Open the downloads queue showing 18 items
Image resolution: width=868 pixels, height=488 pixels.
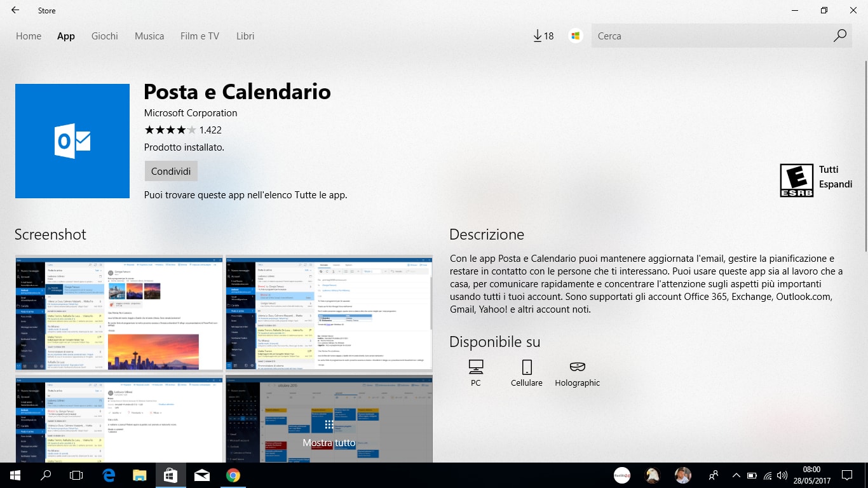(x=543, y=36)
